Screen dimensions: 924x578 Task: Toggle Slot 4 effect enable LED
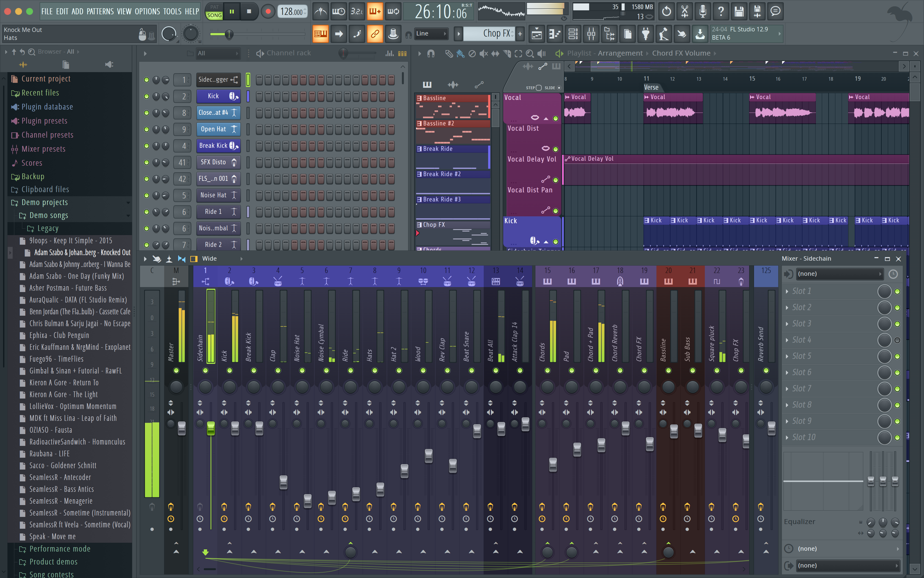(x=897, y=340)
